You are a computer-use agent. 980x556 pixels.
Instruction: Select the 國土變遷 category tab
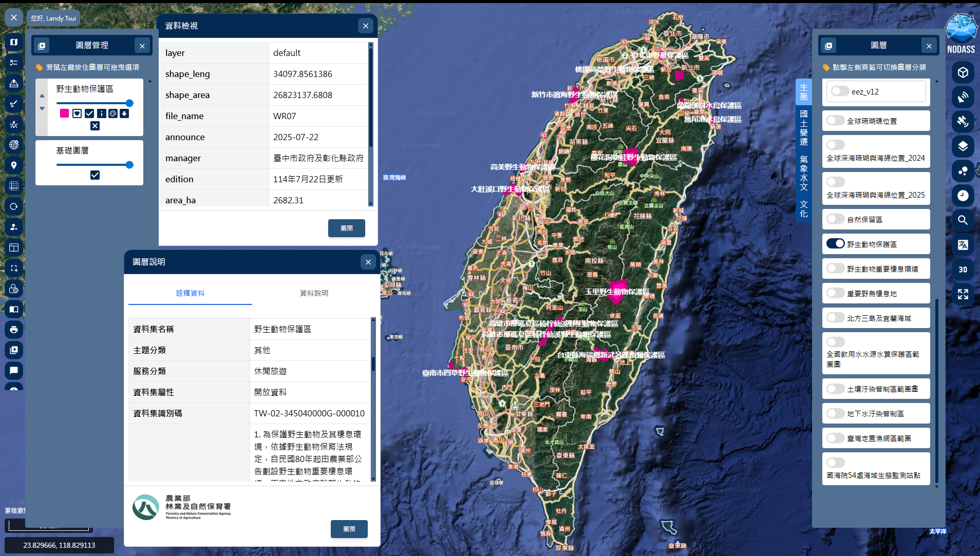tap(803, 127)
